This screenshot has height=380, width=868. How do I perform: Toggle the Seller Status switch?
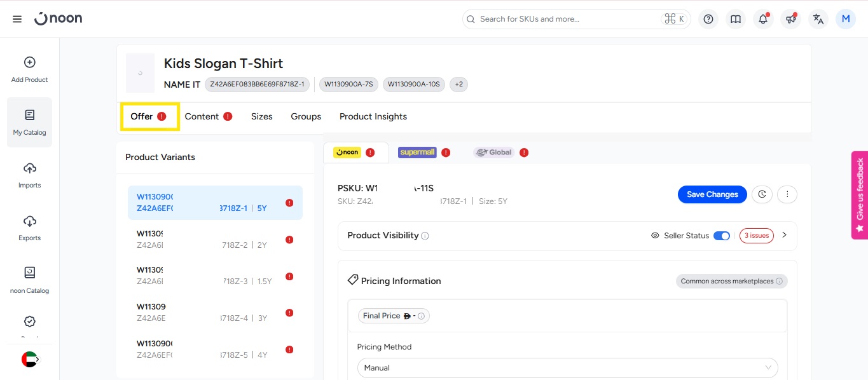[721, 236]
